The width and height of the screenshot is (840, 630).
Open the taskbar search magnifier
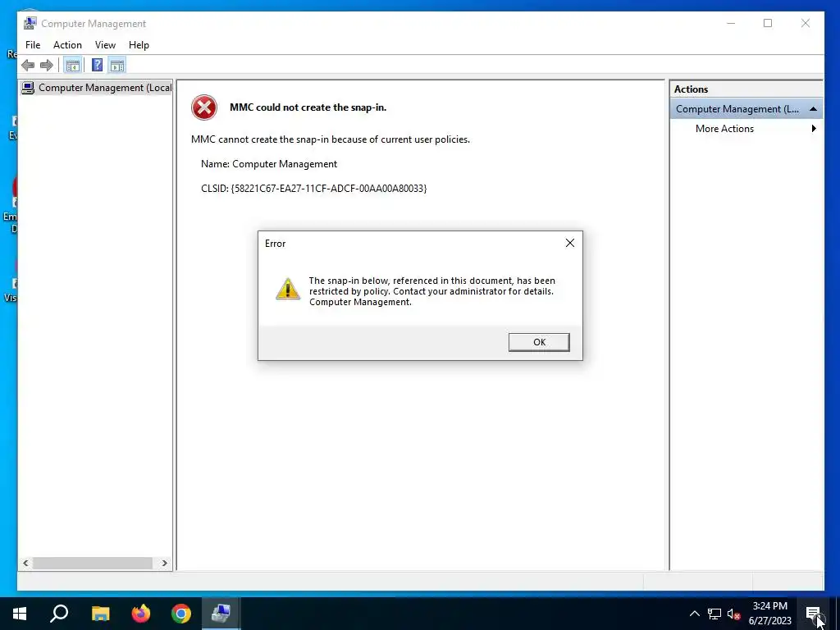(x=59, y=614)
